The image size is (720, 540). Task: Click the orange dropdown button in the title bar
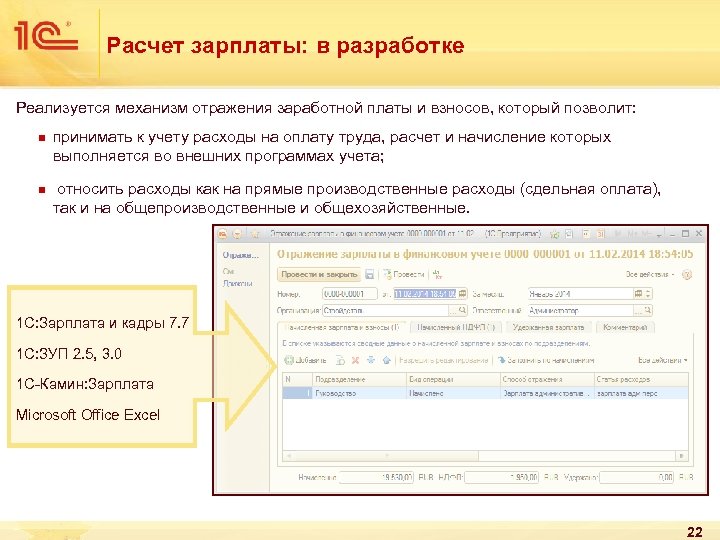(x=237, y=234)
